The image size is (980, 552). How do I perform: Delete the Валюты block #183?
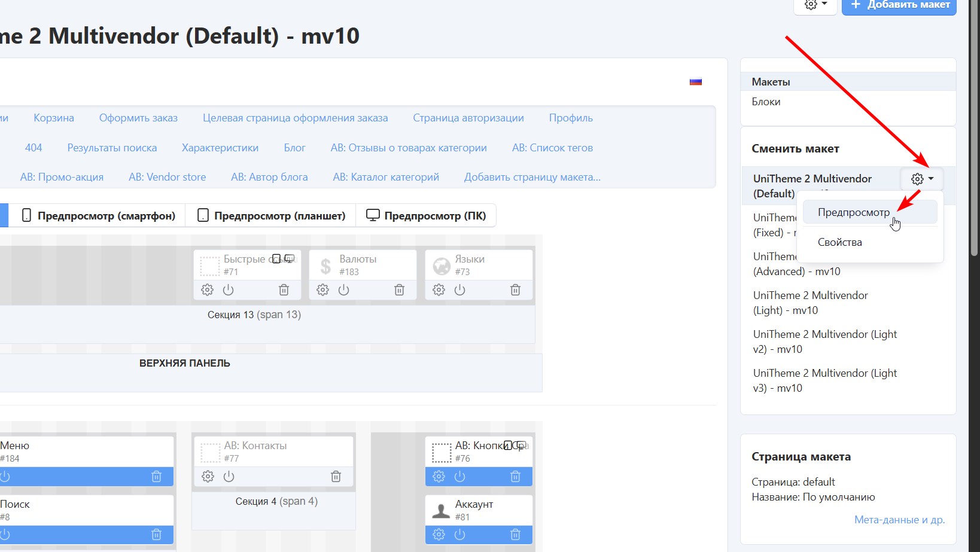pyautogui.click(x=399, y=290)
